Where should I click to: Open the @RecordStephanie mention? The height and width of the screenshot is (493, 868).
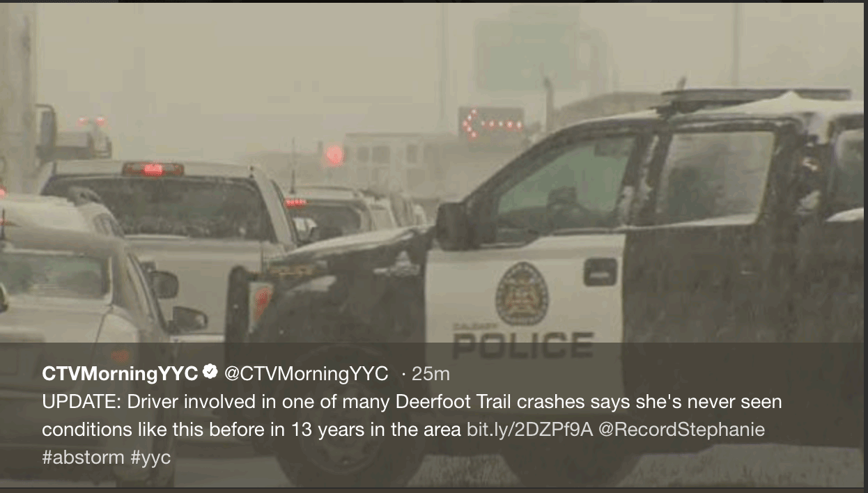(681, 430)
